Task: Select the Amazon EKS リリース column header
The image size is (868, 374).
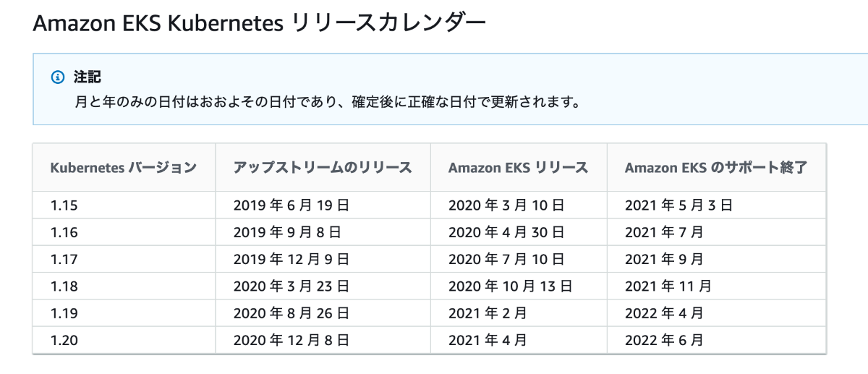Action: coord(518,168)
